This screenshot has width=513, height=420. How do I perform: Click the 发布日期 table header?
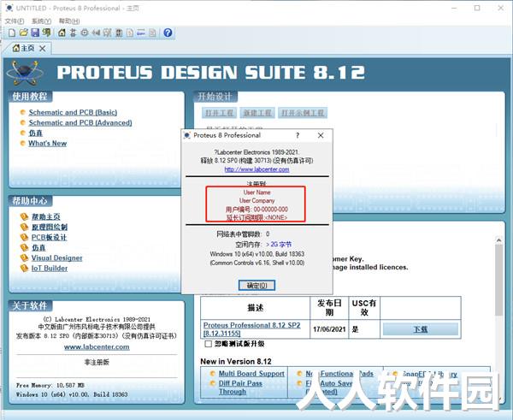[x=329, y=308]
